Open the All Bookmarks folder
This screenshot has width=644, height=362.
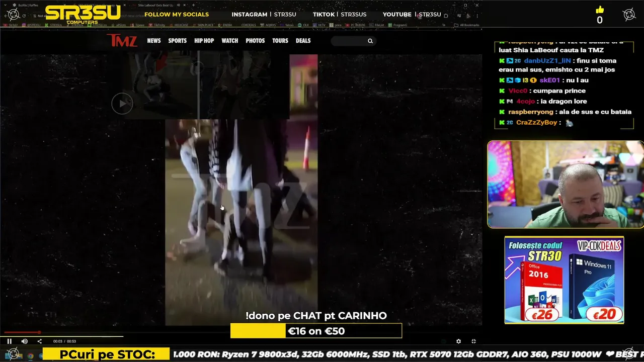tap(466, 25)
